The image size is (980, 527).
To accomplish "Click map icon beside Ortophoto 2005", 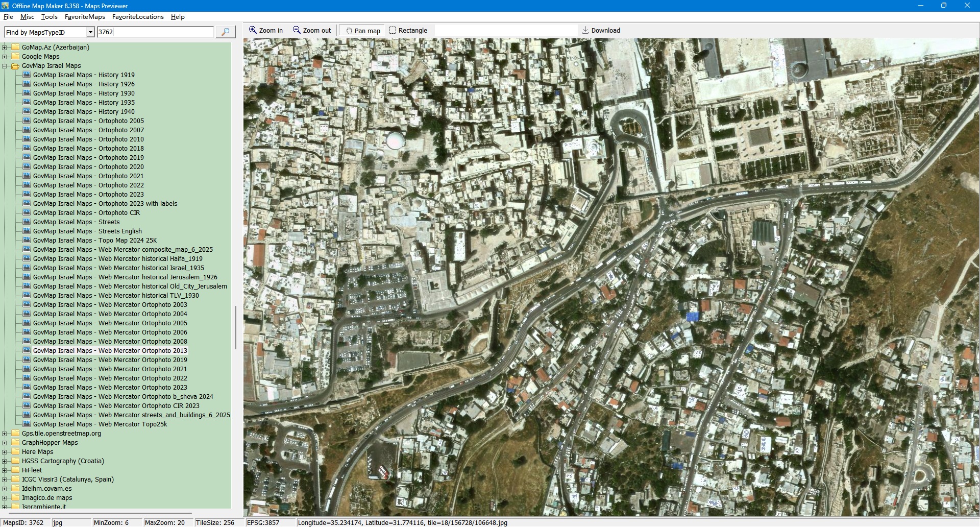I will (27, 121).
